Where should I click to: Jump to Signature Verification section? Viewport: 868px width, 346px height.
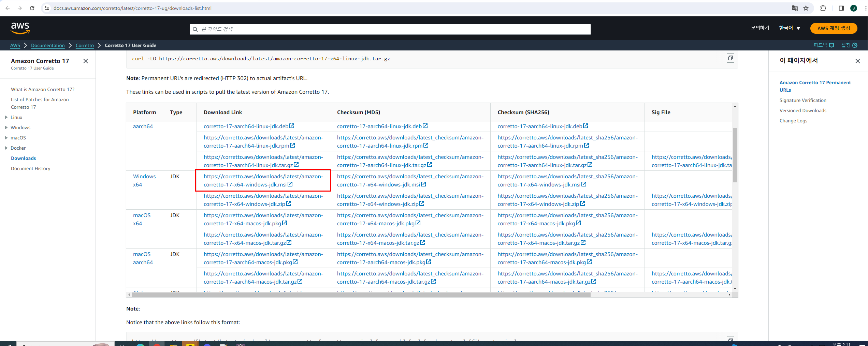tap(803, 100)
